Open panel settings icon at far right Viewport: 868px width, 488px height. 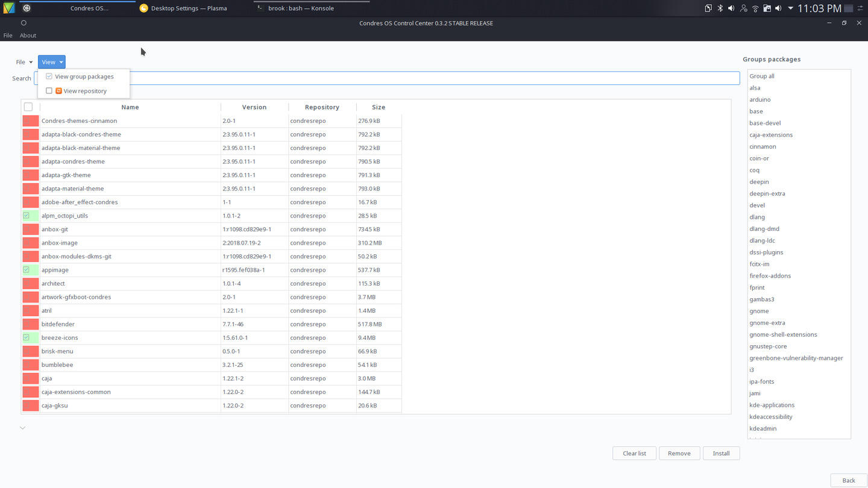click(x=861, y=8)
